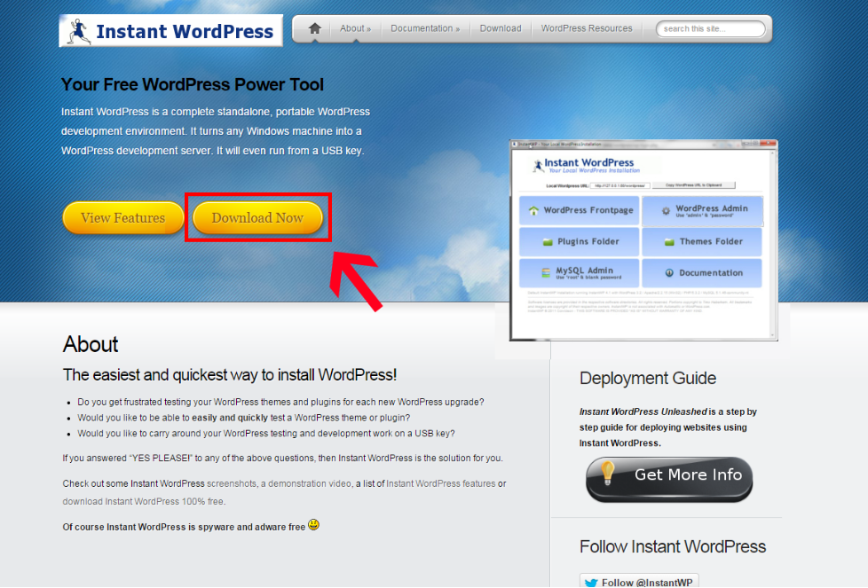
Task: Open the Instant WordPress features link
Action: [x=440, y=483]
